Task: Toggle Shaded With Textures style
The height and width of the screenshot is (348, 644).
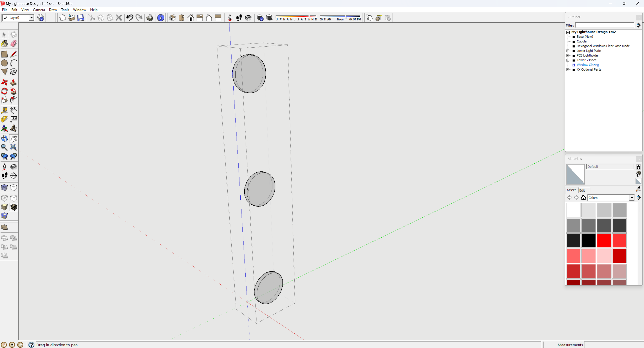Action: [x=13, y=207]
